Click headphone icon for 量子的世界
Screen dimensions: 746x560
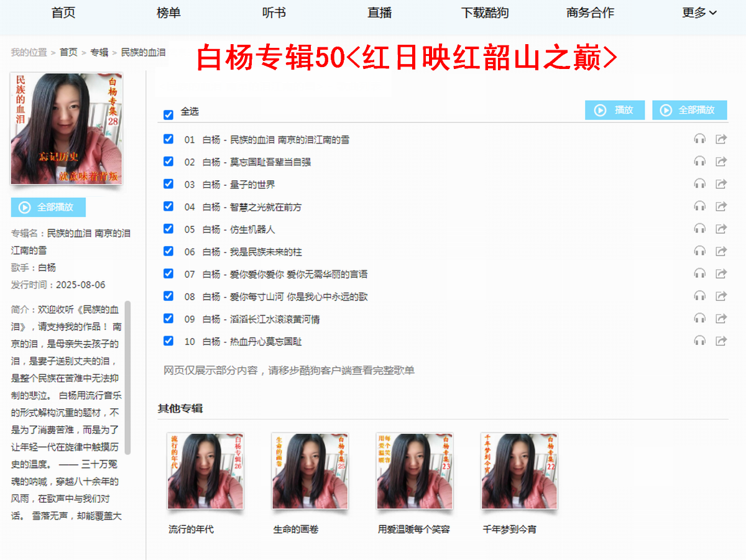click(700, 184)
